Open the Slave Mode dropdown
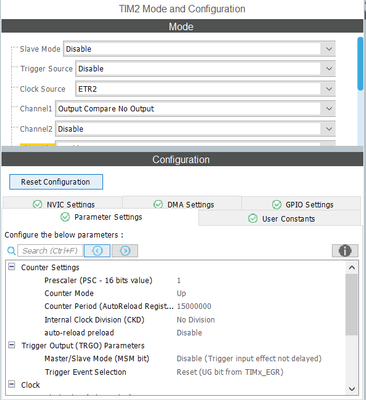This screenshot has width=366, height=400. point(199,49)
